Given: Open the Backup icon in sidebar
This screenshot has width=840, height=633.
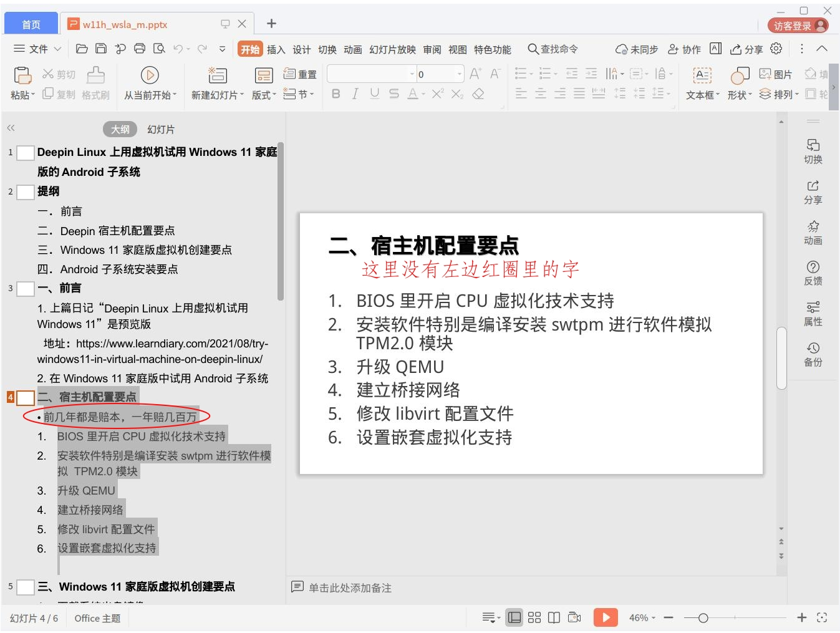Looking at the screenshot, I should 813,354.
